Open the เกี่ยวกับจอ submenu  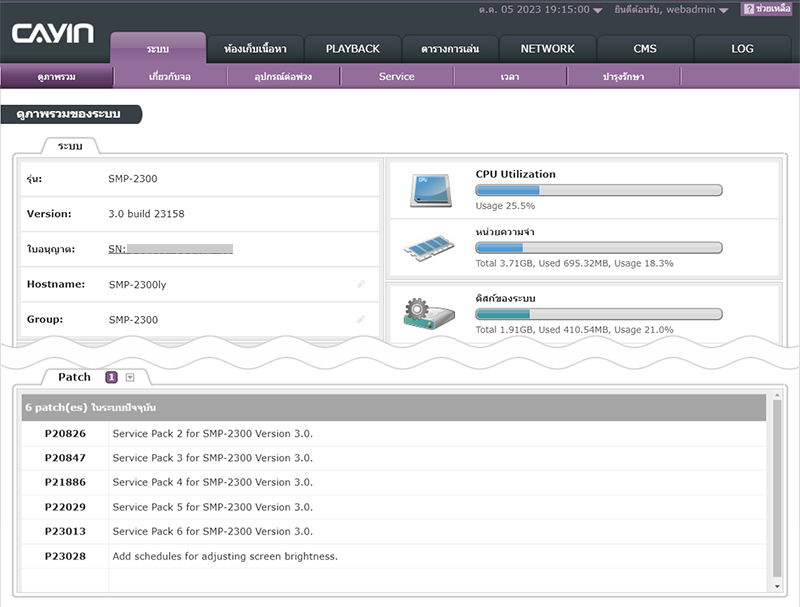point(170,77)
